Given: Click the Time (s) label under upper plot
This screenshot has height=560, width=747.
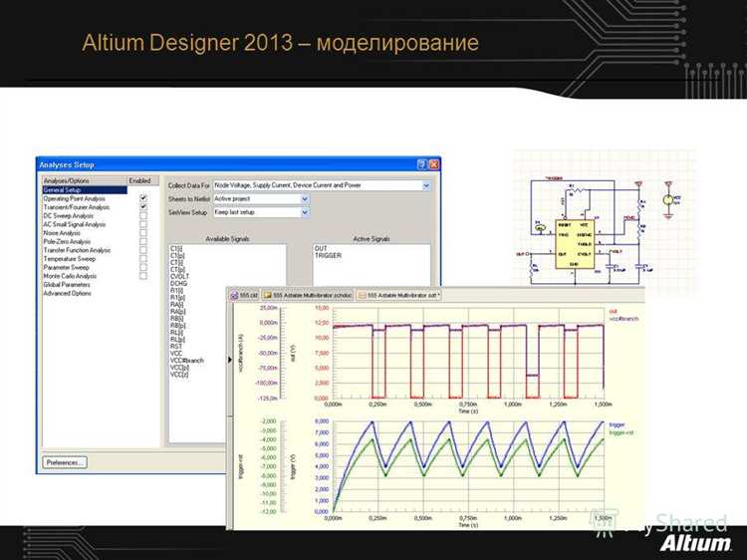Looking at the screenshot, I should click(x=468, y=411).
